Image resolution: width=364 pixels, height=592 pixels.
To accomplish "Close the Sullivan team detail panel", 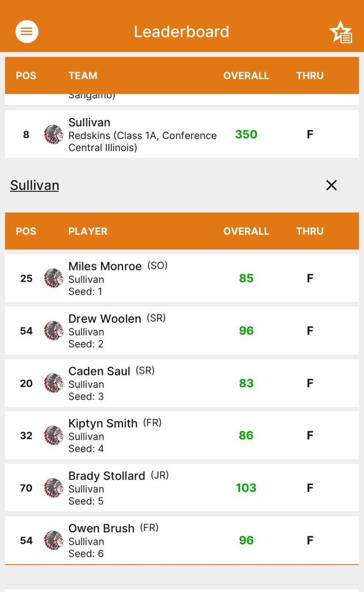I will click(331, 185).
